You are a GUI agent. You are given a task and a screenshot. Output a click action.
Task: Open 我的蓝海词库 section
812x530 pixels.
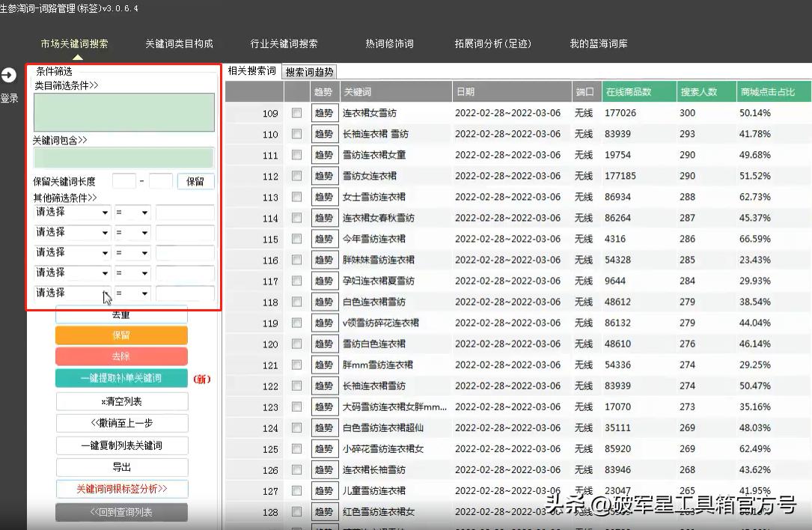pyautogui.click(x=598, y=43)
